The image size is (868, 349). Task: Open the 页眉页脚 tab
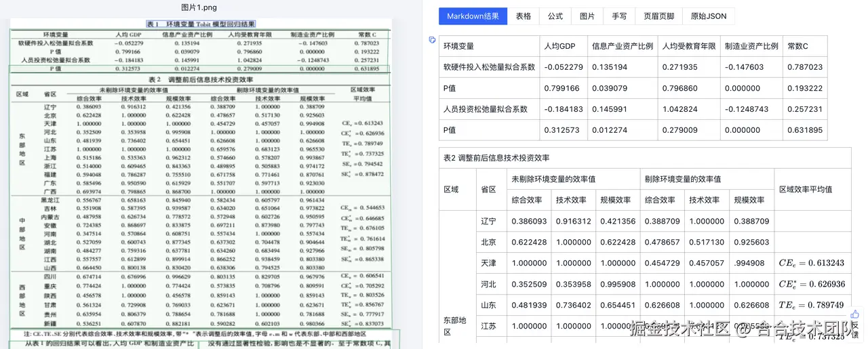point(658,16)
